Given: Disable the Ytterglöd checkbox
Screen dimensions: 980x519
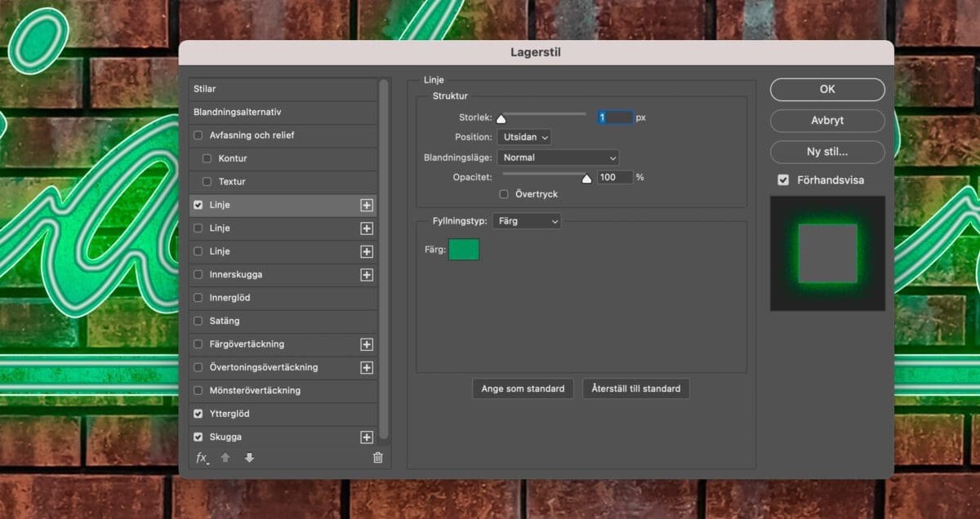Looking at the screenshot, I should pos(198,415).
